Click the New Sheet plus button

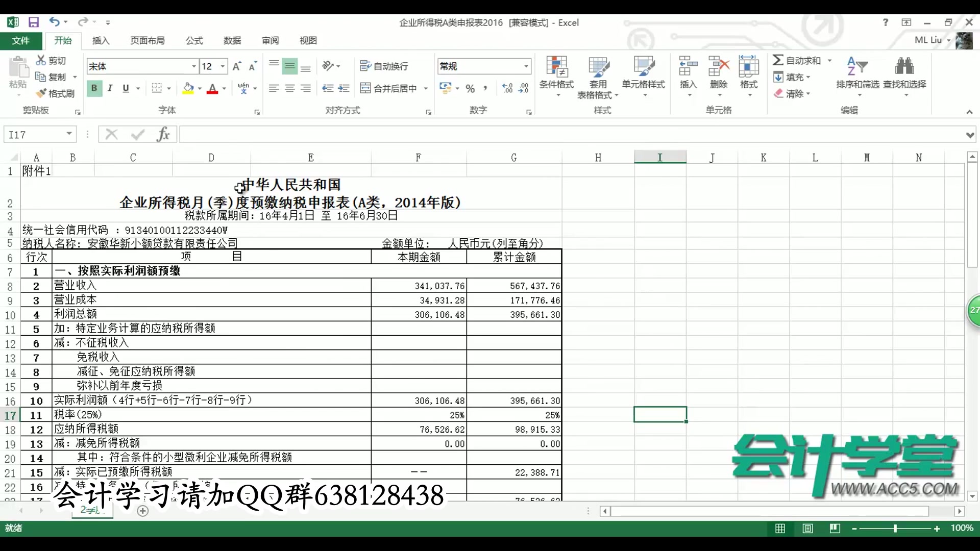tap(142, 511)
